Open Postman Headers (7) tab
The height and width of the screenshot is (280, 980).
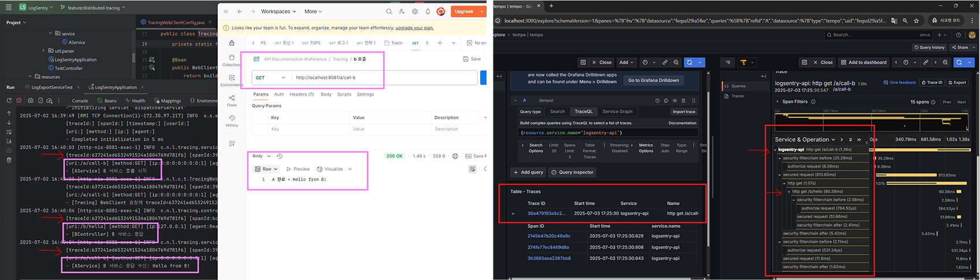pos(302,94)
